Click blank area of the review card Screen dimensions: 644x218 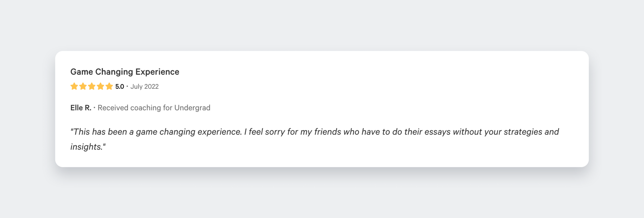[400, 88]
